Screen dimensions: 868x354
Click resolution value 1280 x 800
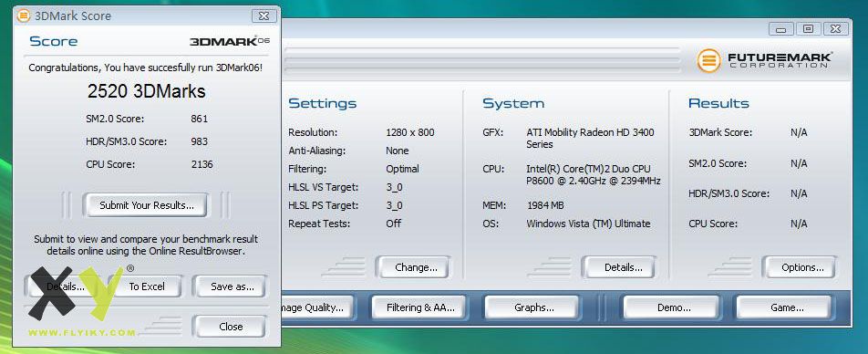(x=410, y=132)
